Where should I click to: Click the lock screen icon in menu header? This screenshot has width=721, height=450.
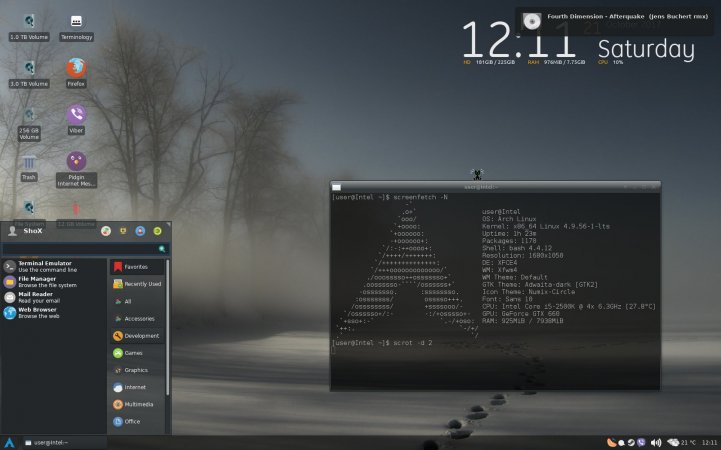point(123,231)
